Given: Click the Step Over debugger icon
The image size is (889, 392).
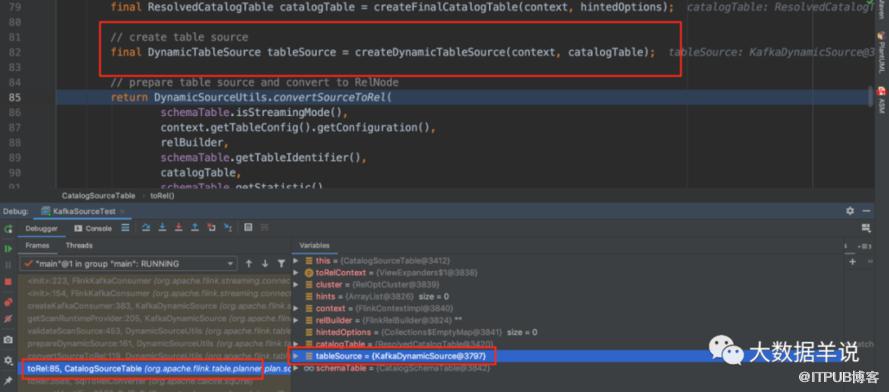Looking at the screenshot, I should click(146, 227).
